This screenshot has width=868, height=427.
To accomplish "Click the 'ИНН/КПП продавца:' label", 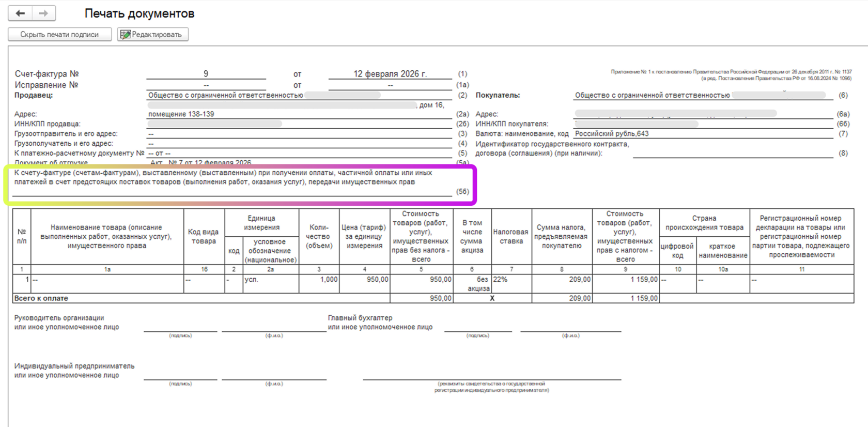I will (48, 124).
